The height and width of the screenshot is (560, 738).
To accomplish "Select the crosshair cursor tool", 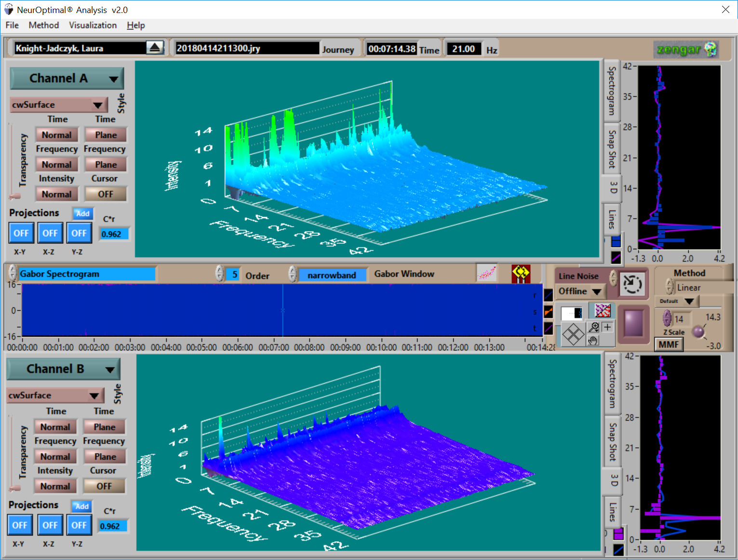I will tap(607, 327).
